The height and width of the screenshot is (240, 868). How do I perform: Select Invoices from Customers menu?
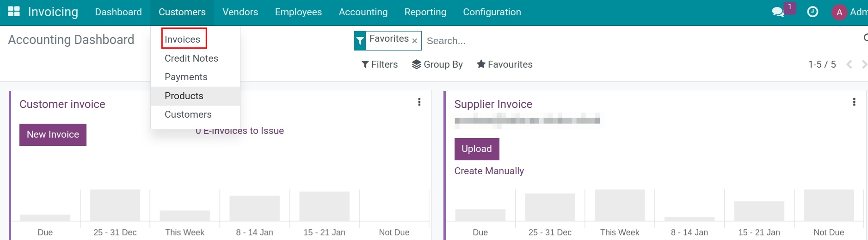tap(183, 39)
